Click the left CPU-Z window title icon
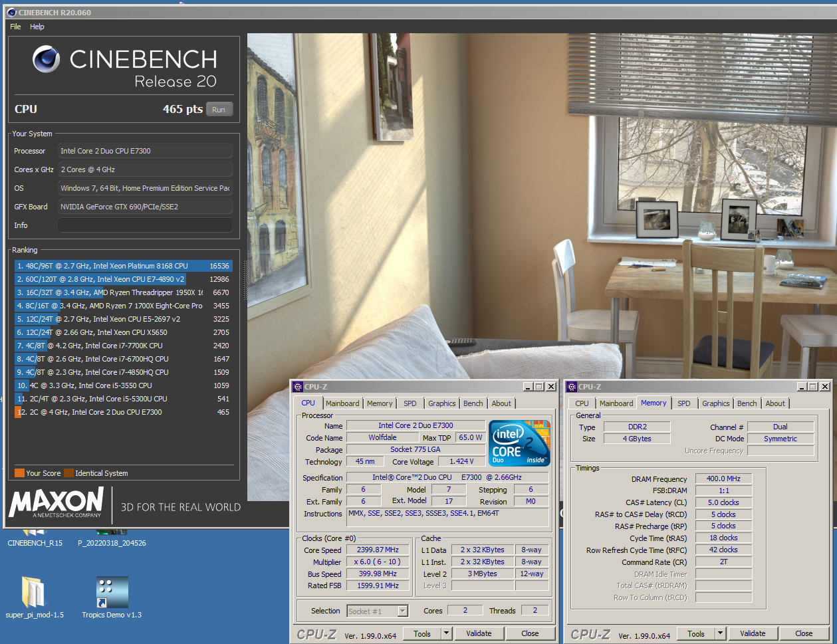837x644 pixels. (x=298, y=386)
